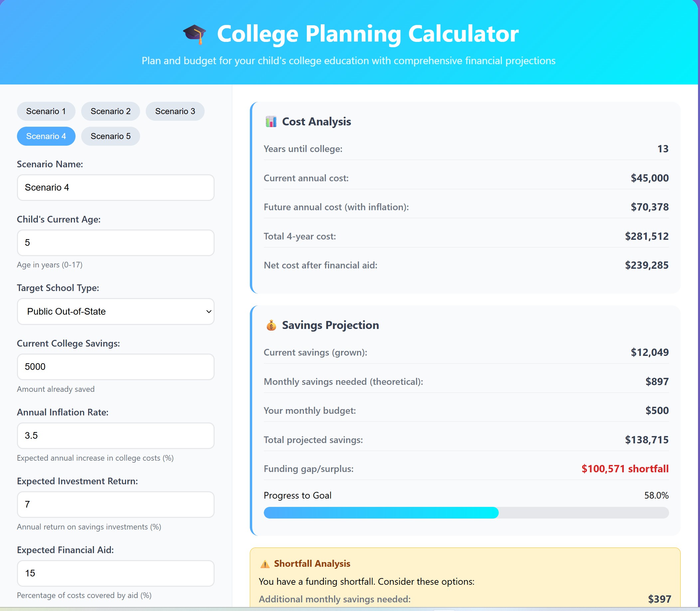
Task: Switch to the Scenario 2 tab
Action: tap(110, 111)
